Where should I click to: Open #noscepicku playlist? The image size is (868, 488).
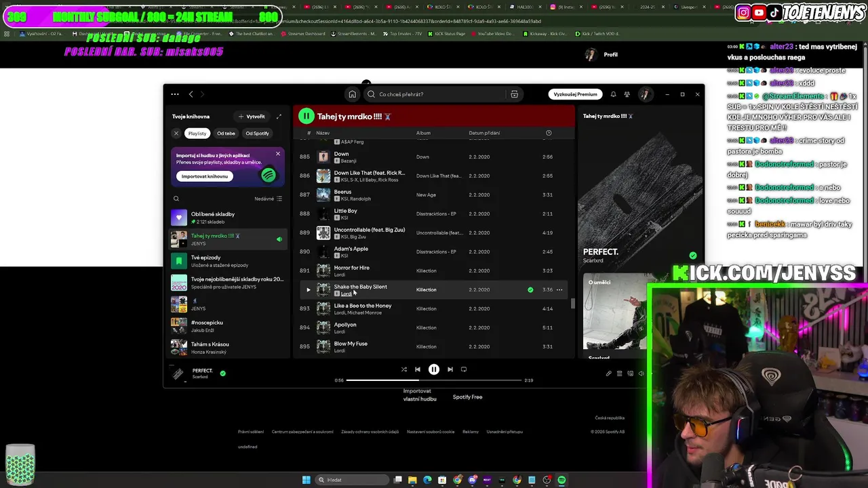pyautogui.click(x=226, y=326)
